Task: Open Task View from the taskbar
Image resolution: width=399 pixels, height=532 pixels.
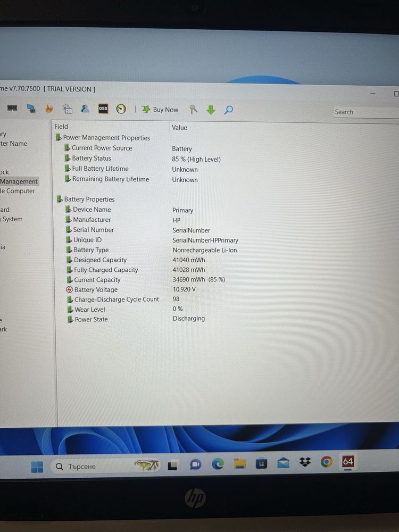Action: [172, 465]
